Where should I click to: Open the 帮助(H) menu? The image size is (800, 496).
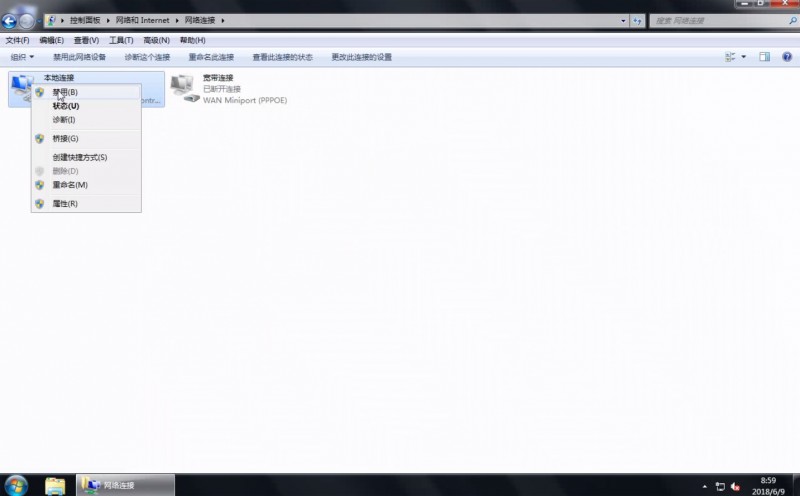192,40
